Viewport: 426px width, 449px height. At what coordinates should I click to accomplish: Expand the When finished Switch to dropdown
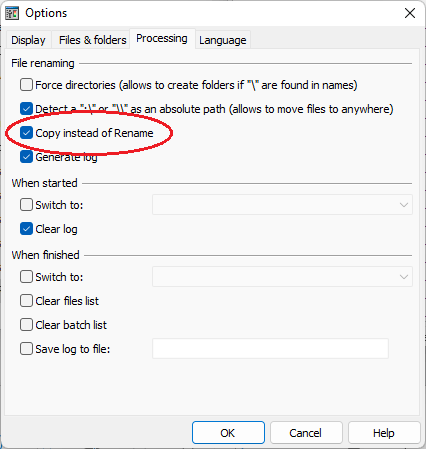282,277
